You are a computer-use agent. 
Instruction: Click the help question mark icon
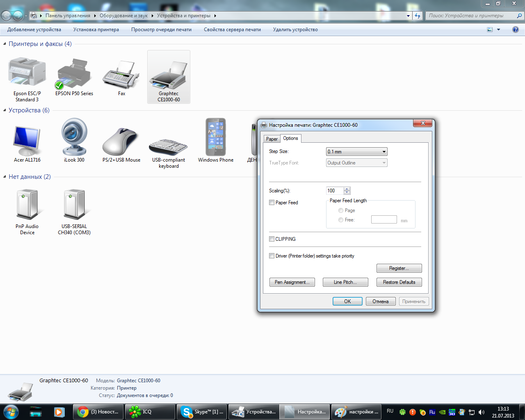[x=516, y=30]
